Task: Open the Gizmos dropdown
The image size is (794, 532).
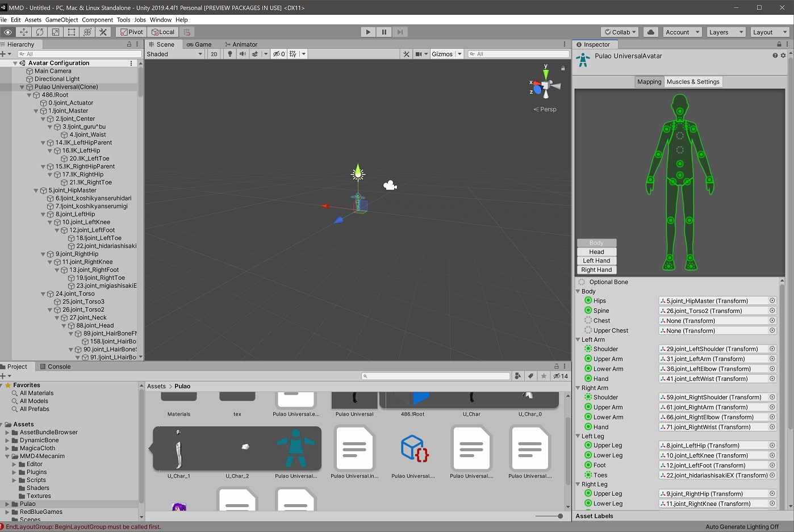Action: [x=446, y=54]
